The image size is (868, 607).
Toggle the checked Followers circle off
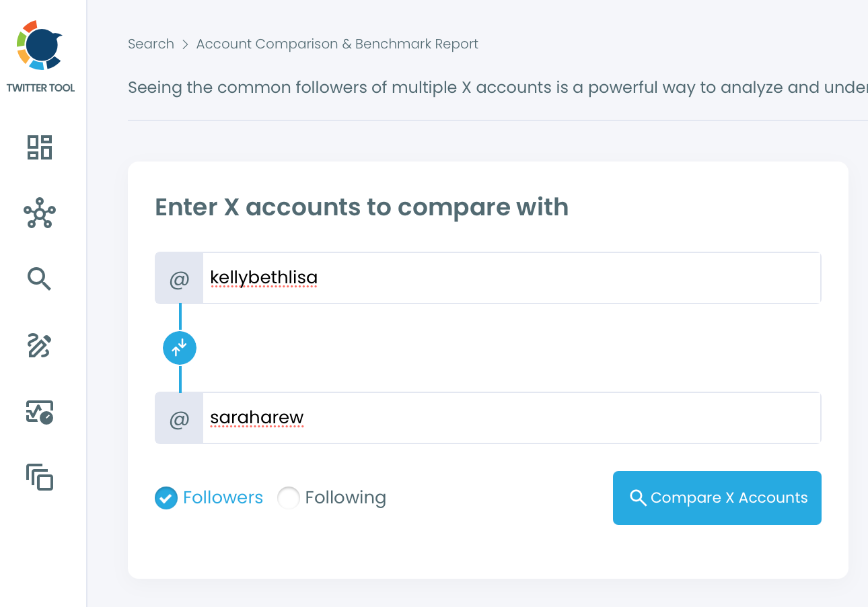click(166, 498)
